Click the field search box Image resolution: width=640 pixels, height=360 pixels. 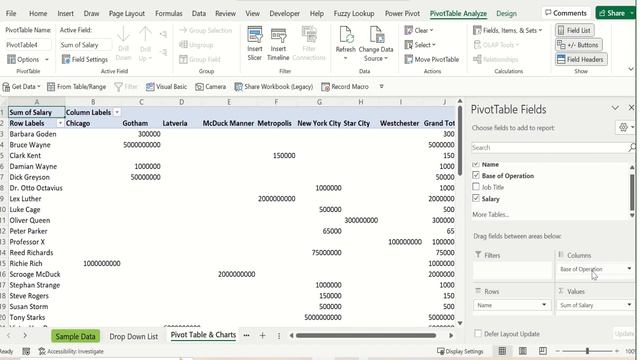(x=549, y=147)
